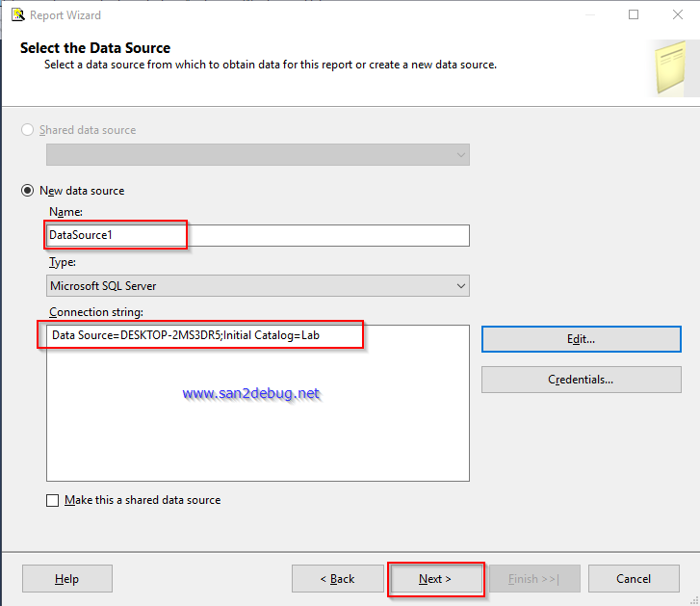Select the Shared data source radio button
Viewport: 700px width, 606px height.
27,130
